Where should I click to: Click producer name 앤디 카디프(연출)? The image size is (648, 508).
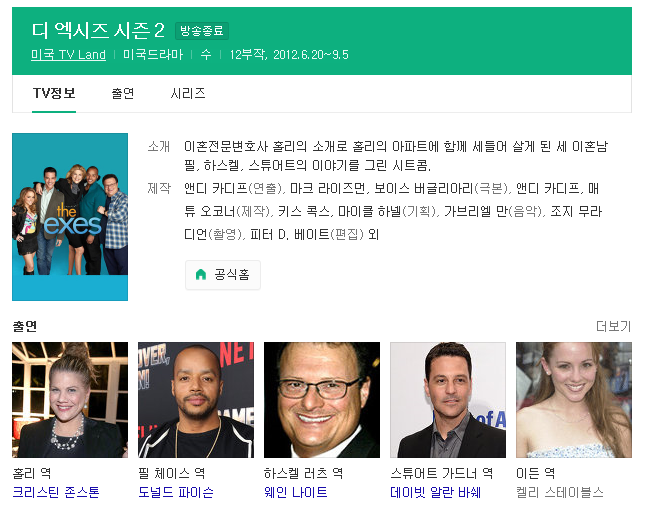[233, 188]
